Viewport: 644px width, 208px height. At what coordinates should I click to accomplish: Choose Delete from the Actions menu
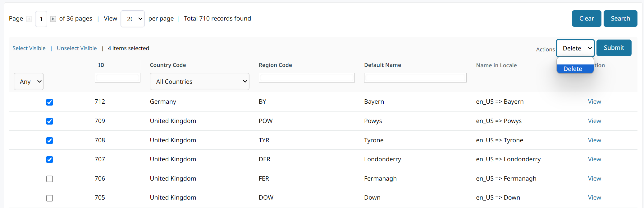tap(575, 69)
